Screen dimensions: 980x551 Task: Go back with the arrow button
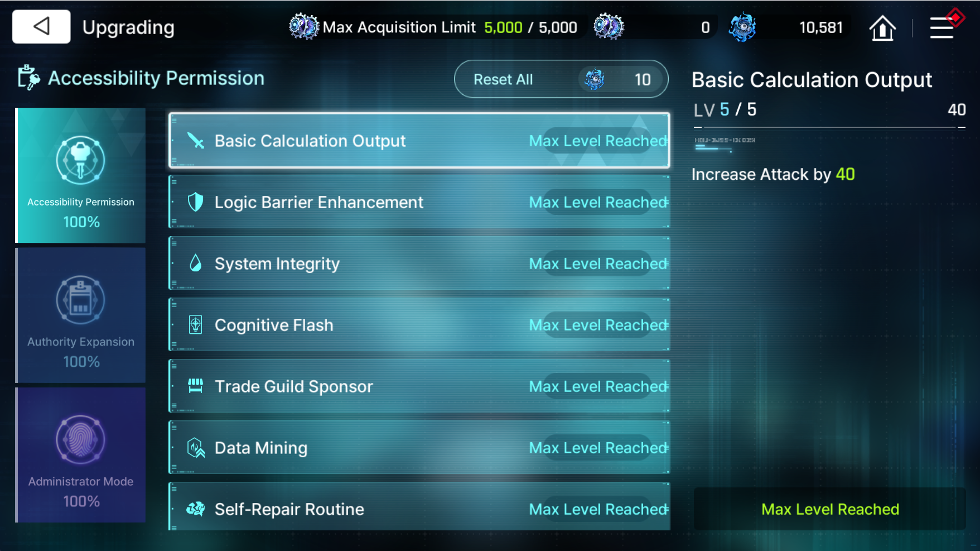tap(41, 26)
